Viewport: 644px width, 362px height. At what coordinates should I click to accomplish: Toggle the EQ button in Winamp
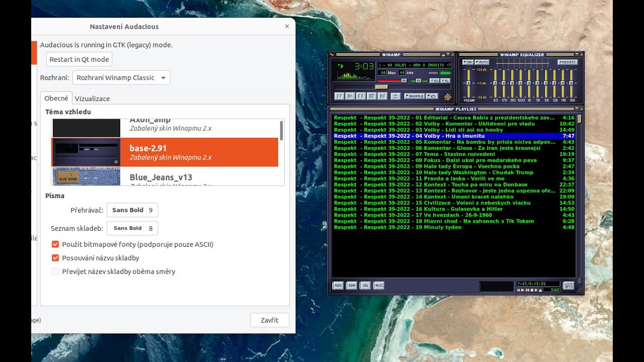pyautogui.click(x=434, y=80)
